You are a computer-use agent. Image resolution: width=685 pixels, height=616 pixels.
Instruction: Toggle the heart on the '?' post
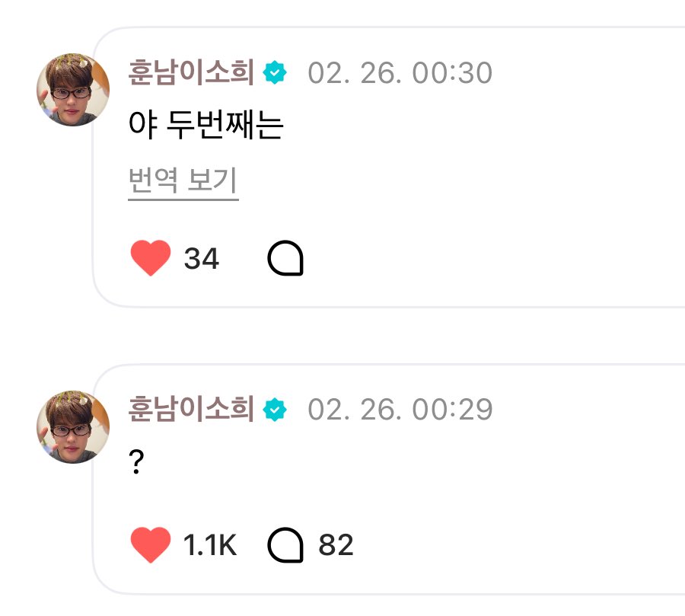point(151,545)
